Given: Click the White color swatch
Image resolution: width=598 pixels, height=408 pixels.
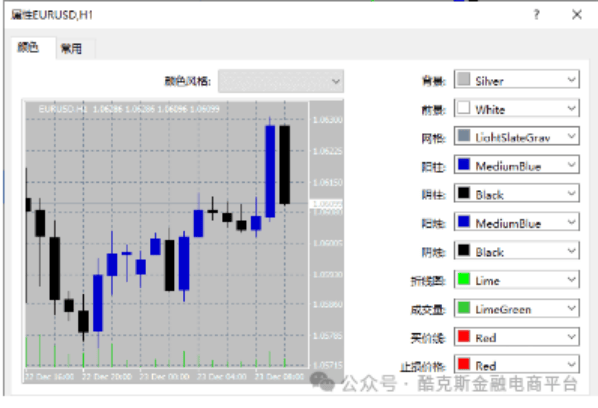Looking at the screenshot, I should pos(464,108).
